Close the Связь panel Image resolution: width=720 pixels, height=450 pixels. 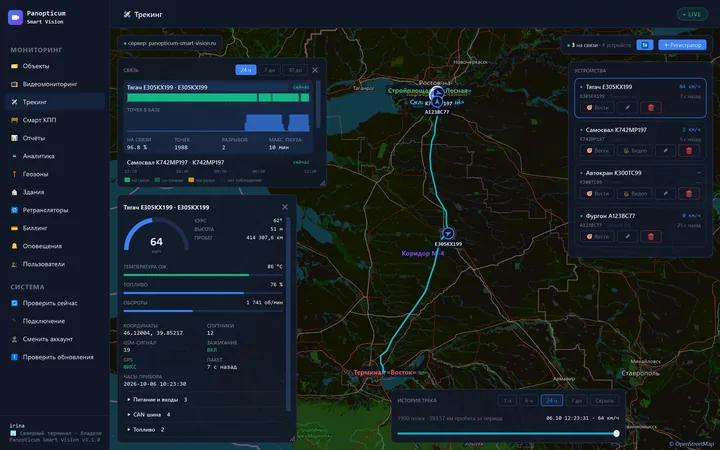pos(315,70)
